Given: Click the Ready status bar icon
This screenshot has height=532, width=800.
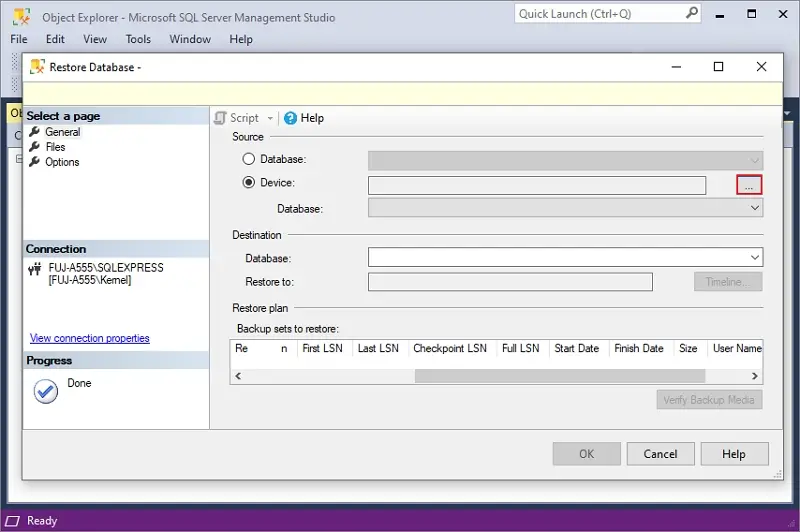Looking at the screenshot, I should click(x=12, y=521).
